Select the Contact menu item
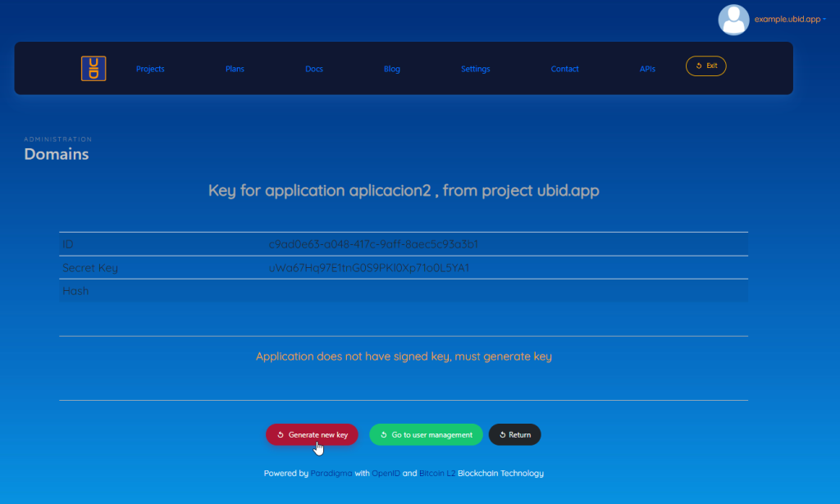This screenshot has height=504, width=840. point(564,69)
